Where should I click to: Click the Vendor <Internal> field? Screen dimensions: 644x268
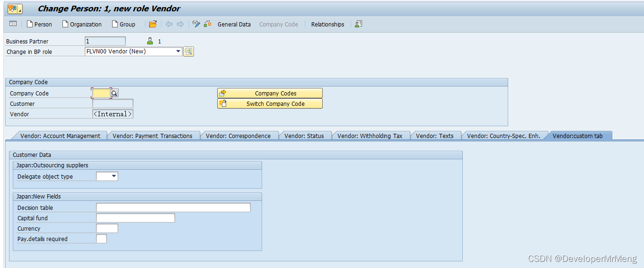pos(113,114)
